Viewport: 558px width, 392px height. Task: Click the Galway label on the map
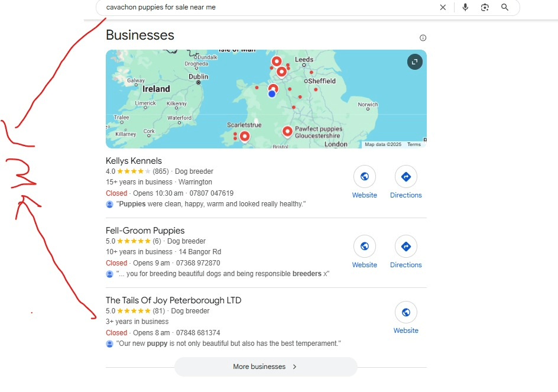point(136,80)
